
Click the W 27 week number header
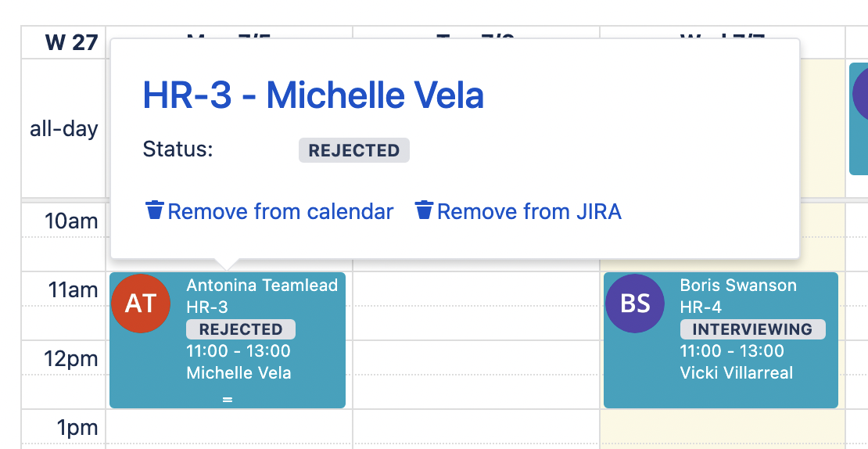[x=71, y=42]
